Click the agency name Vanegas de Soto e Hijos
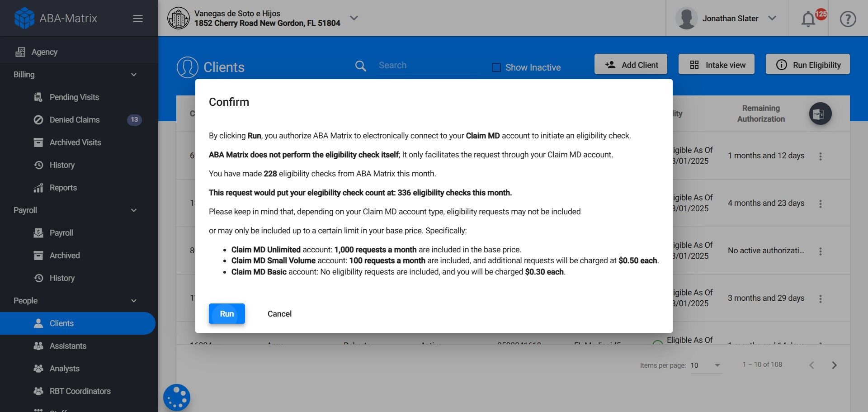868x412 pixels. pyautogui.click(x=237, y=14)
